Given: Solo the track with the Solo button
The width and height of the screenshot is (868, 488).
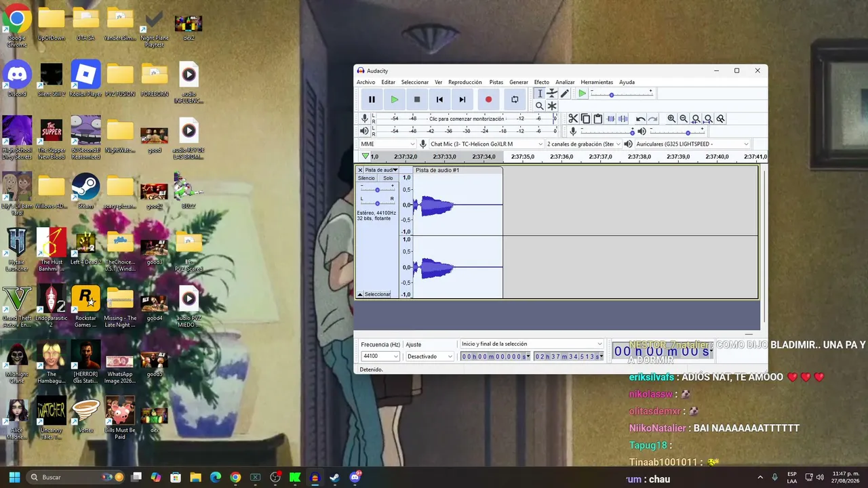Looking at the screenshot, I should tap(388, 178).
